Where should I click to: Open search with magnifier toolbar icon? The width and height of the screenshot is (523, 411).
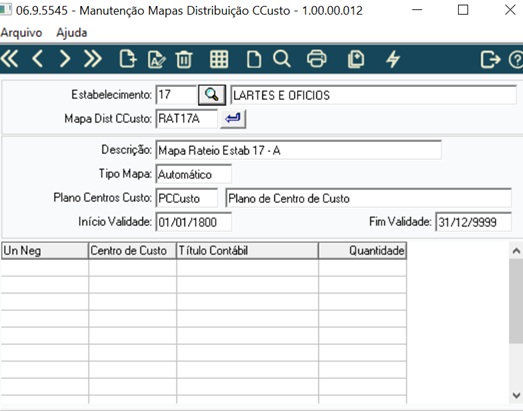pyautogui.click(x=282, y=59)
